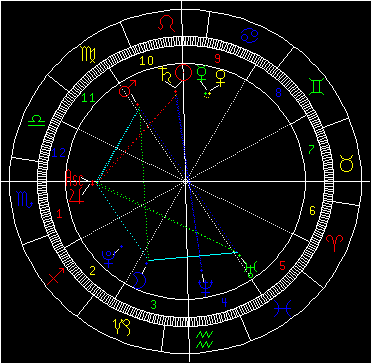Select the yellow Saturn planet glyph

coord(166,75)
